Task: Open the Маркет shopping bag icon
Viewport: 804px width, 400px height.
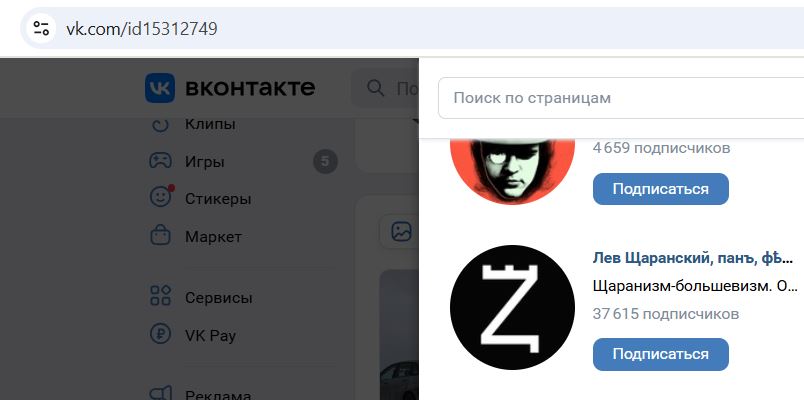Action: coord(160,236)
